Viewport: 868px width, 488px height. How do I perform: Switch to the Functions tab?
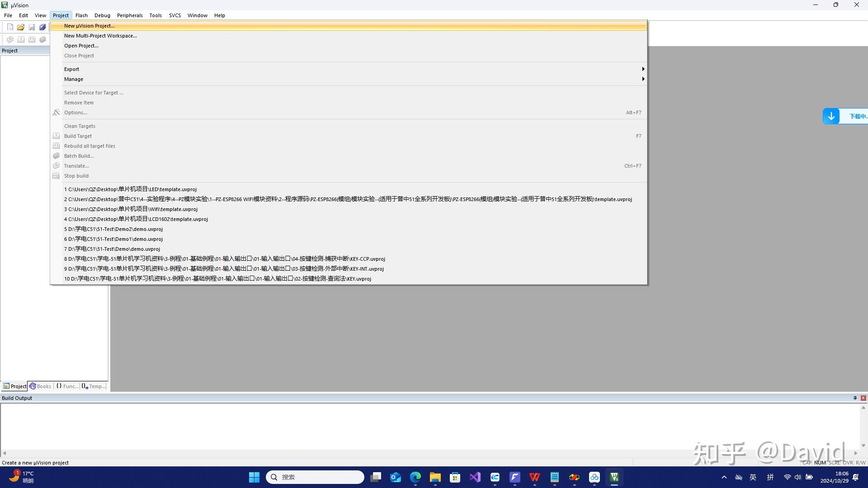coord(67,386)
